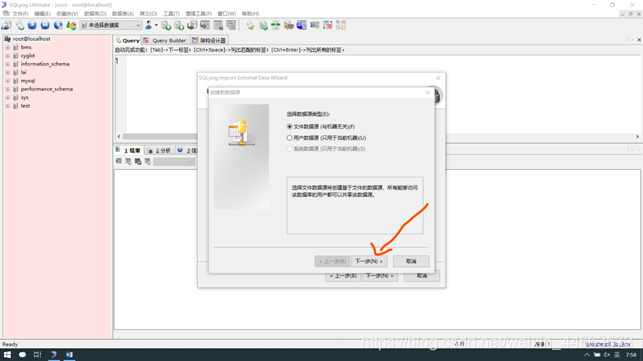643x361 pixels.
Task: Click the create new connection toolbar icon
Action: click(6, 25)
